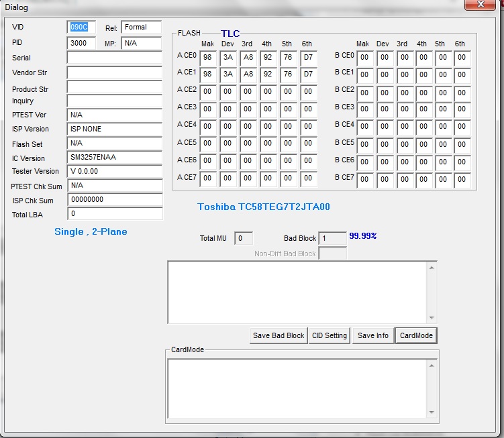Click the upper log box scroll-up arrow

432,268
